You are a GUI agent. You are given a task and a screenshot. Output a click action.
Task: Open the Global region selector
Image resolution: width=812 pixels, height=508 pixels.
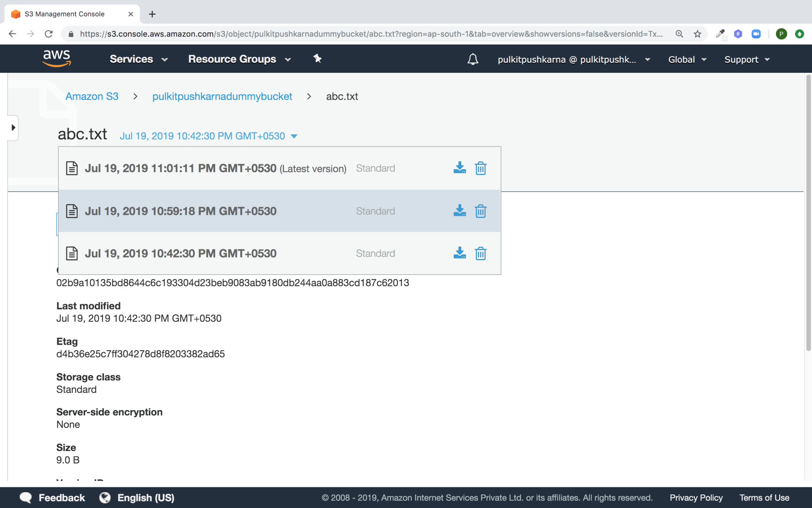tap(687, 59)
